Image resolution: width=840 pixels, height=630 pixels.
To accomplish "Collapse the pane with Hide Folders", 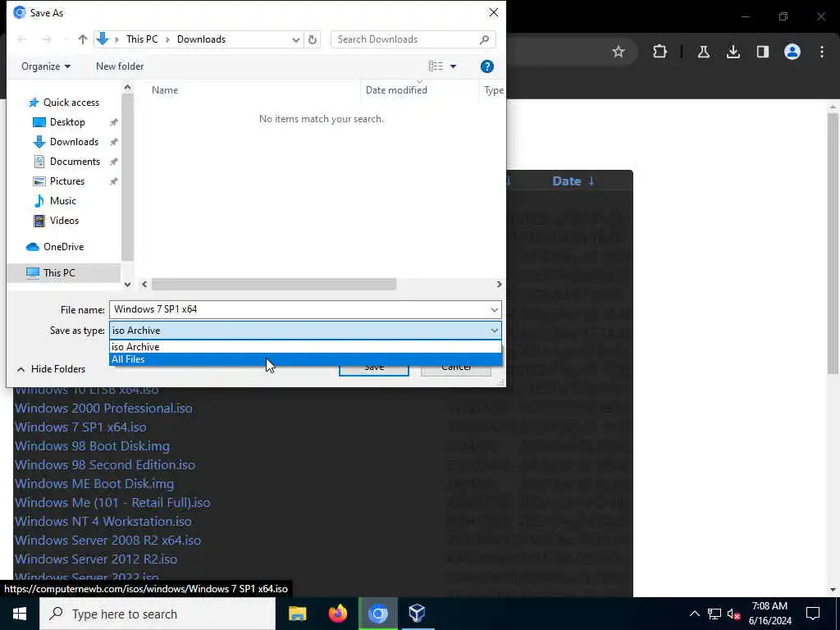I will point(52,369).
